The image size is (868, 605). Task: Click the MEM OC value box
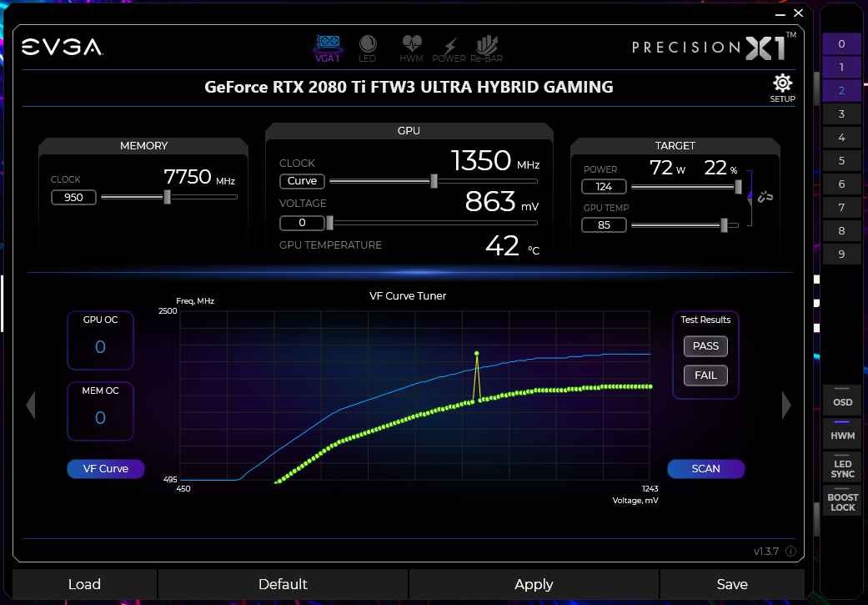pyautogui.click(x=100, y=411)
